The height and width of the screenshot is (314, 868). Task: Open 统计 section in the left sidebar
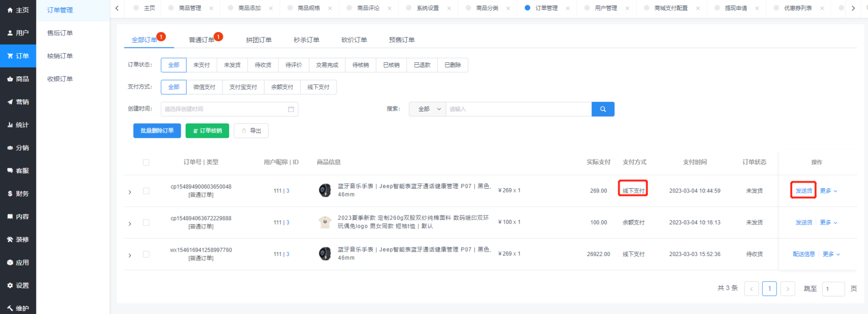click(x=18, y=125)
